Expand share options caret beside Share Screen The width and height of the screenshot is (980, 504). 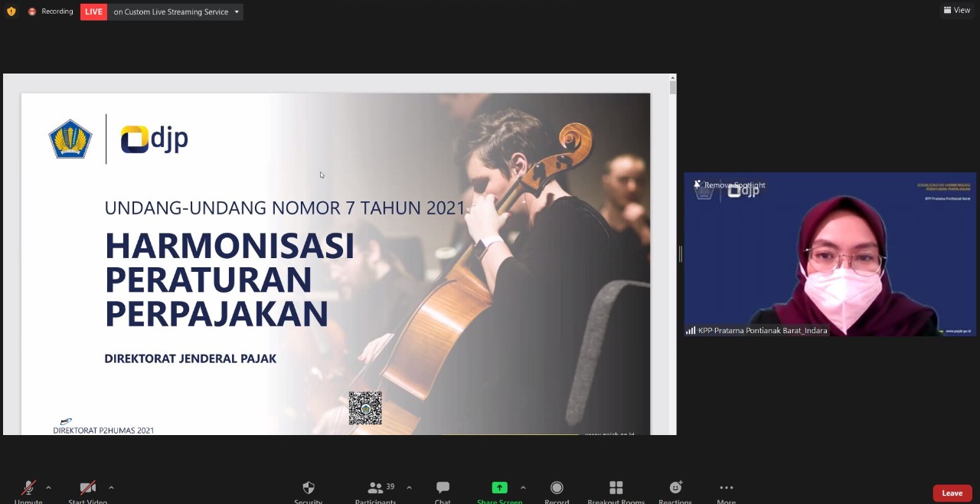tap(523, 487)
